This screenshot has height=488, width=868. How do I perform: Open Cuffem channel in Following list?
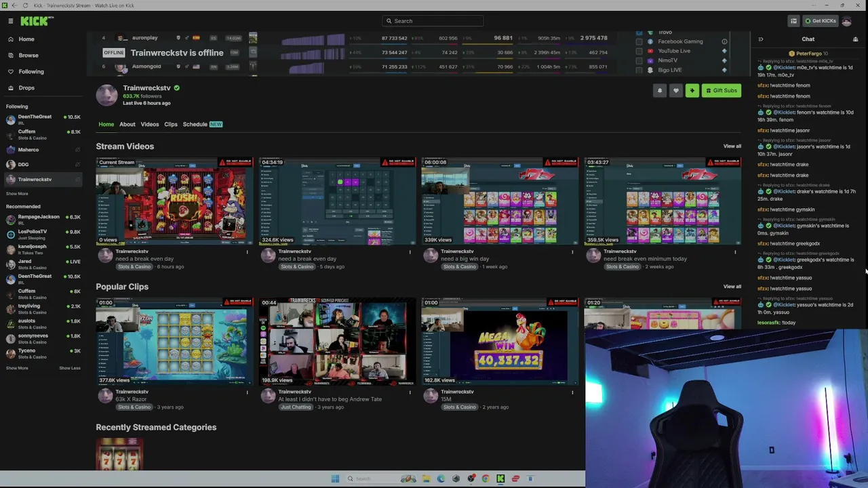pos(43,135)
